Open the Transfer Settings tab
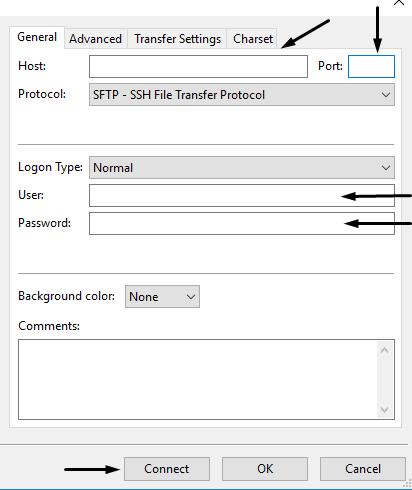Image resolution: width=412 pixels, height=490 pixels. click(177, 39)
